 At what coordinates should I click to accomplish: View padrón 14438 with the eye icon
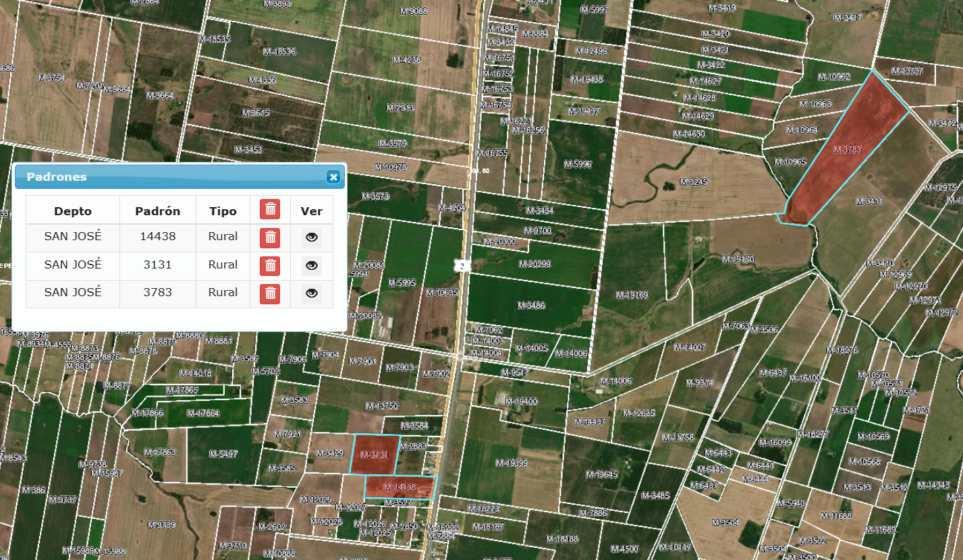tap(311, 237)
